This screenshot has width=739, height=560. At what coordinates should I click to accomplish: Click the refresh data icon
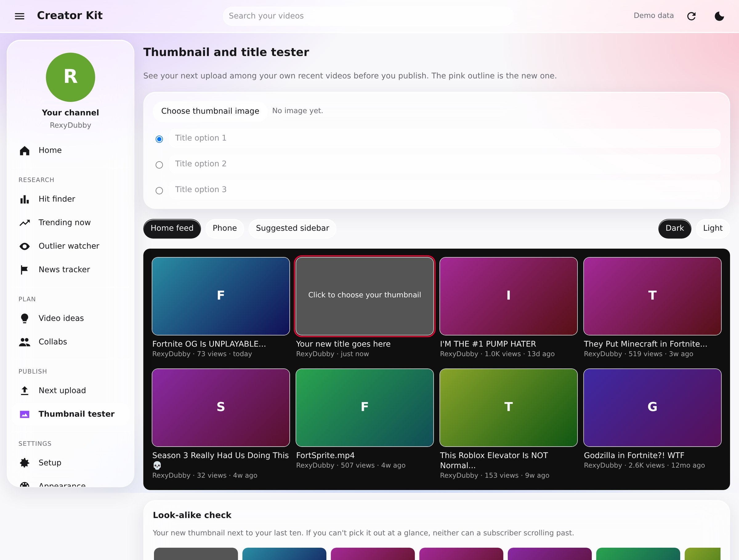pos(691,16)
